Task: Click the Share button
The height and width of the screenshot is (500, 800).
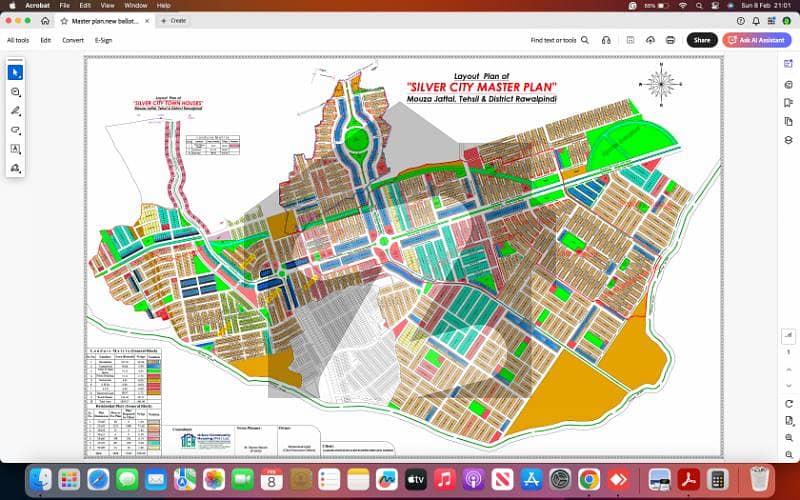Action: (702, 40)
